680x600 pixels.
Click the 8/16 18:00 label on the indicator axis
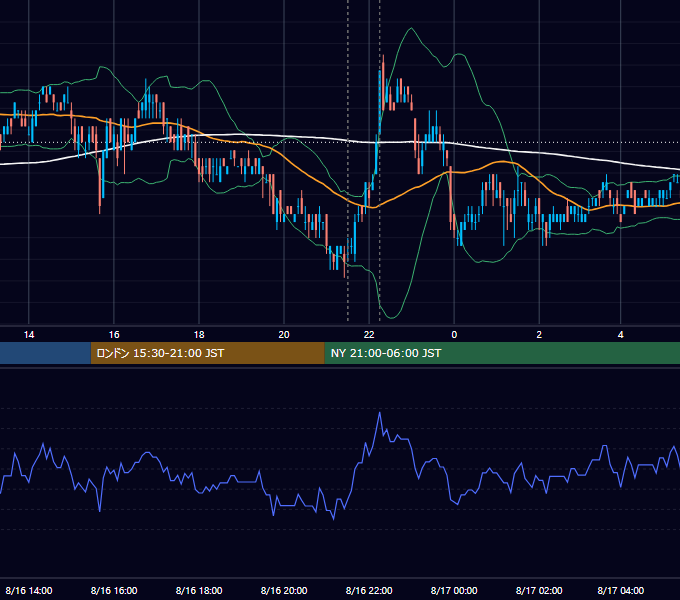[x=199, y=590]
